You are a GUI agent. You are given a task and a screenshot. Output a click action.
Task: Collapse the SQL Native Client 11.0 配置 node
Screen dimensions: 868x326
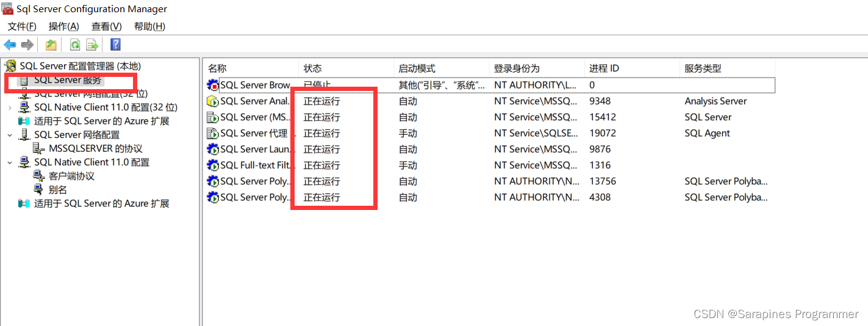(10, 162)
